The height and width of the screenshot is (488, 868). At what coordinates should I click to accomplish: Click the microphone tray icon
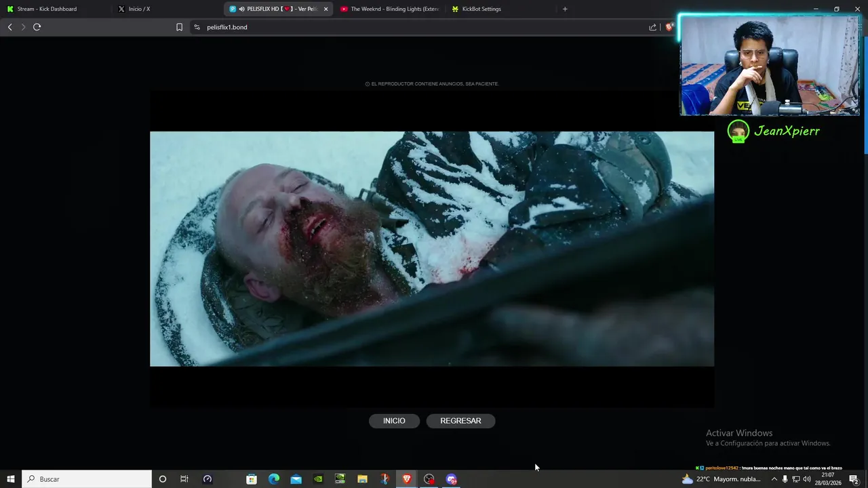(785, 479)
